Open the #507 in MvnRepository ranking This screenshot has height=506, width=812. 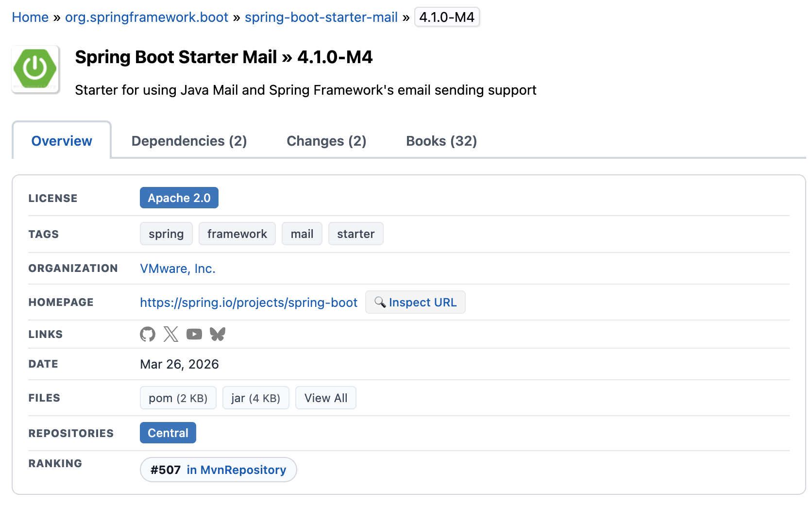pos(219,470)
